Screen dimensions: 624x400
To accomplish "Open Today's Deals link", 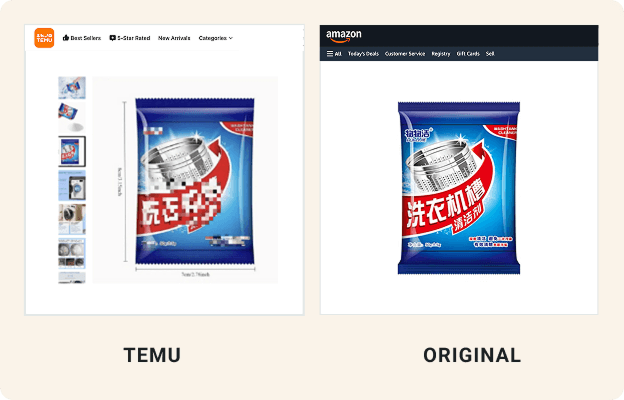I will point(363,54).
